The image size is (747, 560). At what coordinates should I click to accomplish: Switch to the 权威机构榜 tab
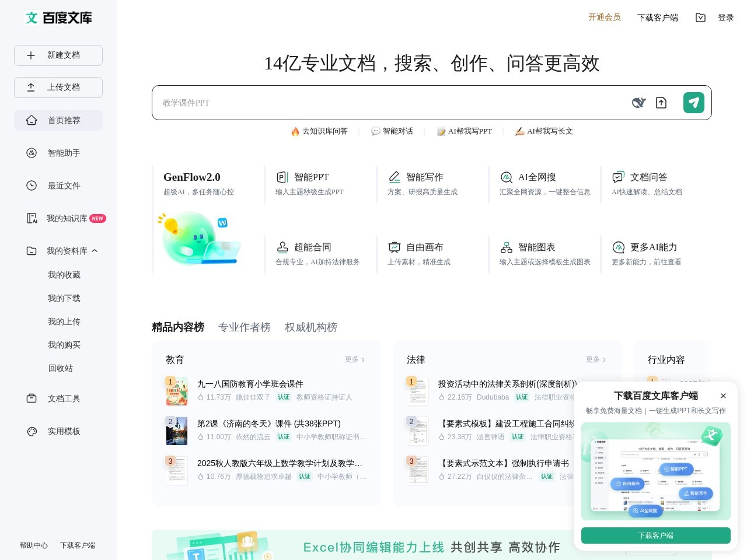310,327
